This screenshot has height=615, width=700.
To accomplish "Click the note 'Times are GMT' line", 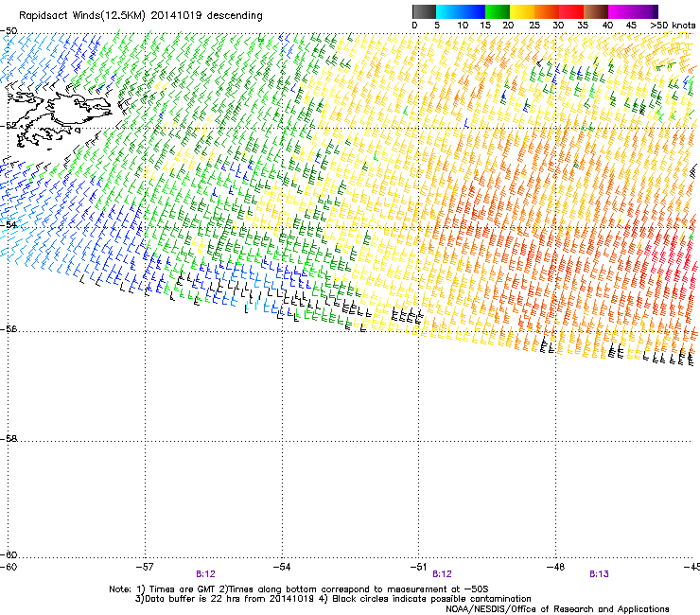I will [x=299, y=589].
